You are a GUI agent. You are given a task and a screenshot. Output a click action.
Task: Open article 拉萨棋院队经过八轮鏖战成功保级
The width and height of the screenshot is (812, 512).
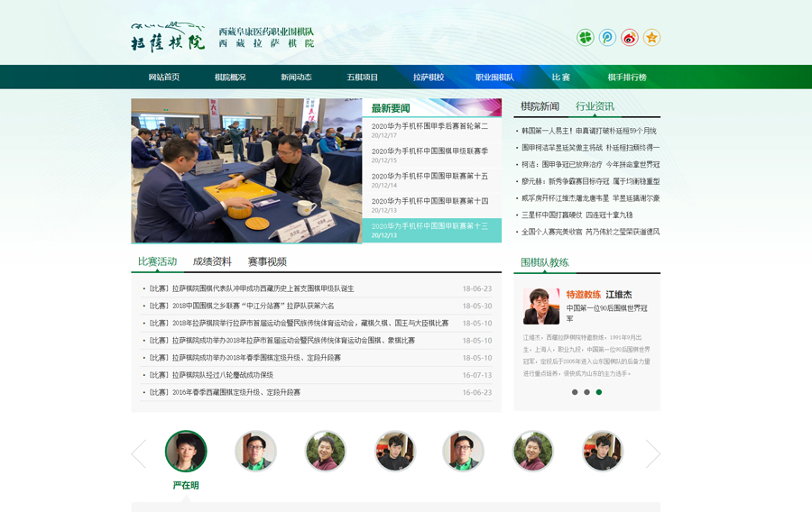click(223, 375)
